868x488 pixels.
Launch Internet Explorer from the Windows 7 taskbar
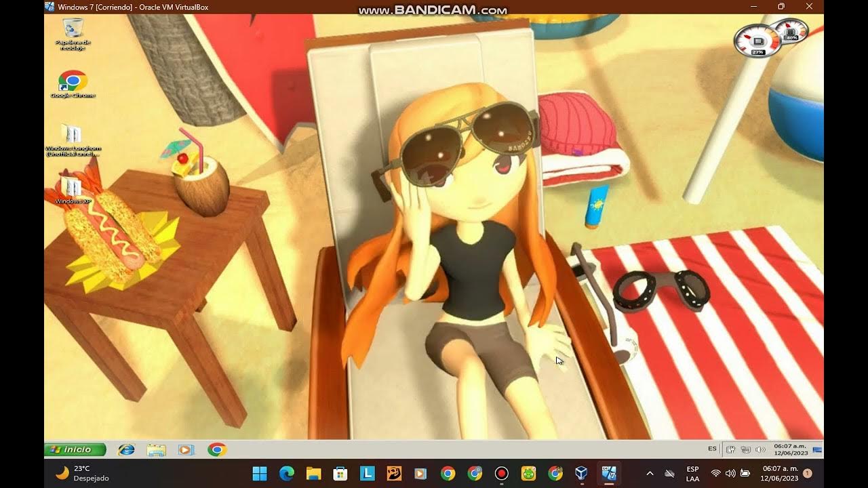126,449
